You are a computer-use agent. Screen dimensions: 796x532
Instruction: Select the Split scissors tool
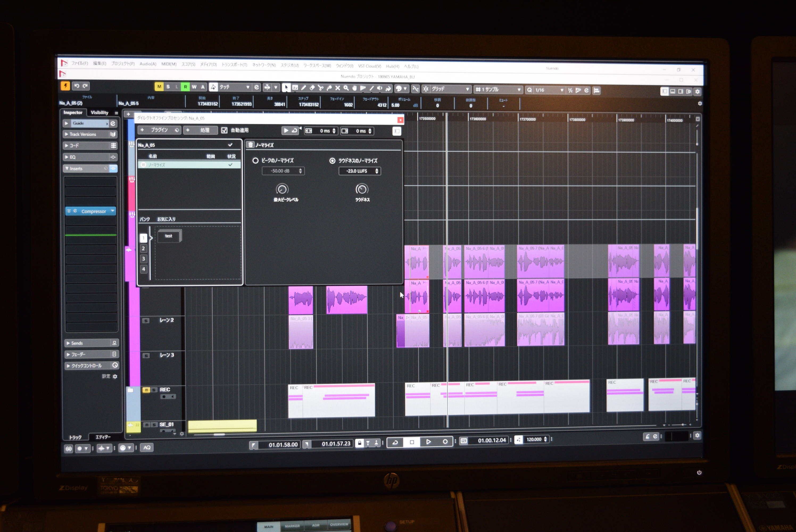pos(320,88)
